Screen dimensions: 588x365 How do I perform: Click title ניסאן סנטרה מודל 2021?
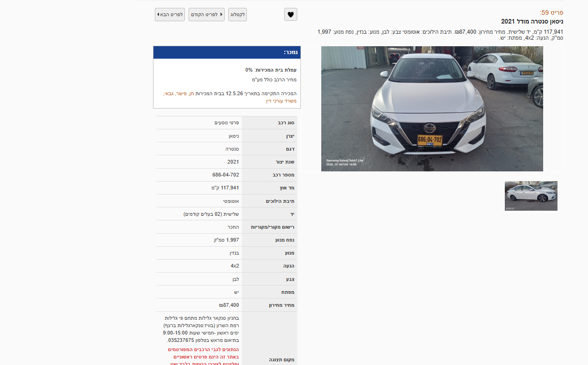pos(532,21)
